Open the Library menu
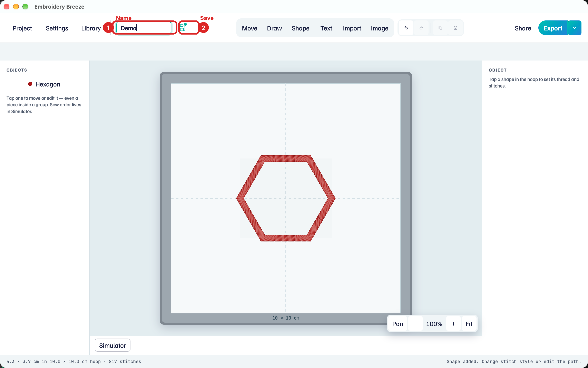 [x=91, y=28]
